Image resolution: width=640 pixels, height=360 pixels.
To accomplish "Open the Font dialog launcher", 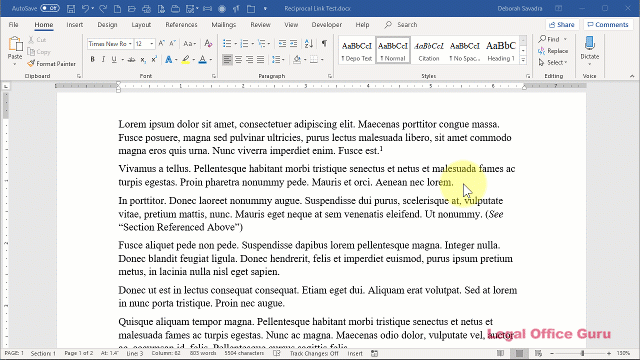I will pos(214,76).
